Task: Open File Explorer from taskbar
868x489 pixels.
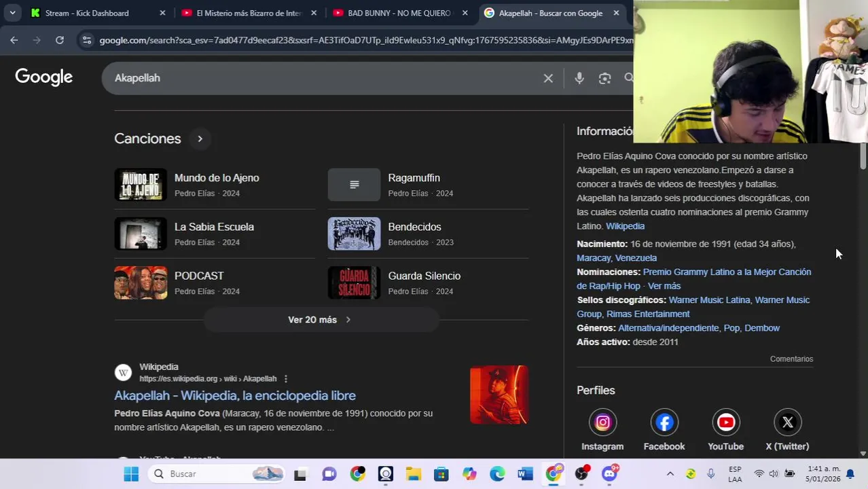Action: pyautogui.click(x=413, y=474)
